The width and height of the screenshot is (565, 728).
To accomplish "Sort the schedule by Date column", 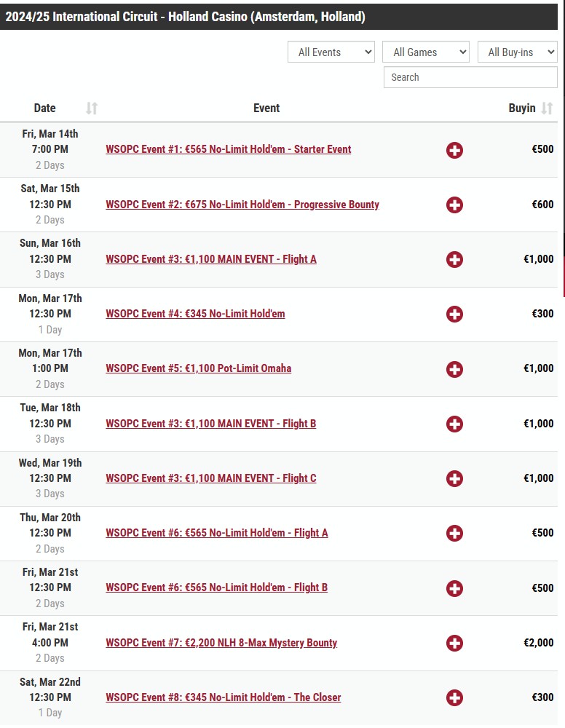I will pyautogui.click(x=92, y=108).
